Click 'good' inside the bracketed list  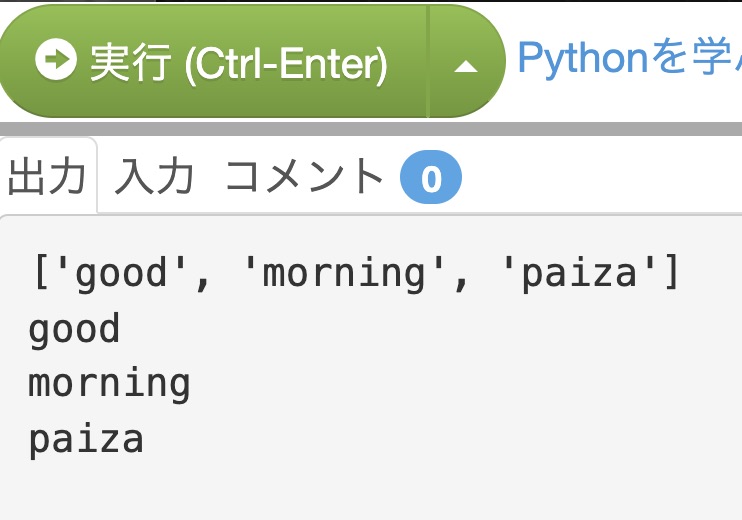click(121, 273)
